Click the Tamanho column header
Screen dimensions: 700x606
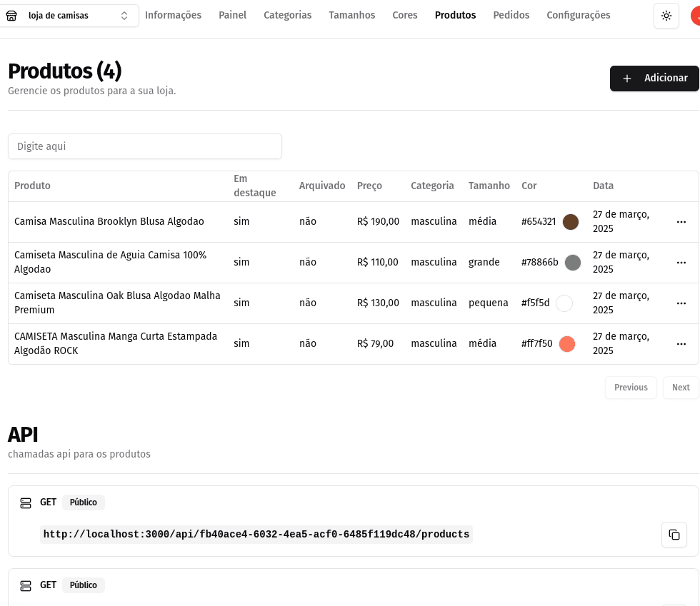tap(489, 186)
